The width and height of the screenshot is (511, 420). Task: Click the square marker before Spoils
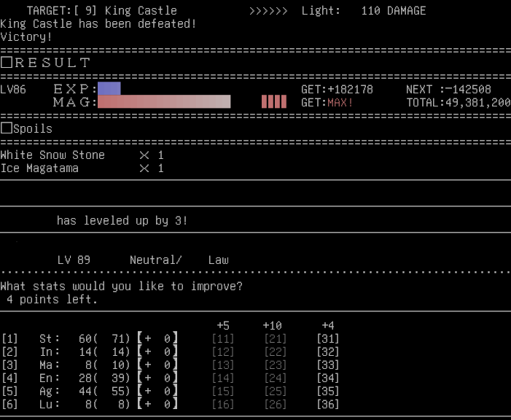click(x=7, y=128)
